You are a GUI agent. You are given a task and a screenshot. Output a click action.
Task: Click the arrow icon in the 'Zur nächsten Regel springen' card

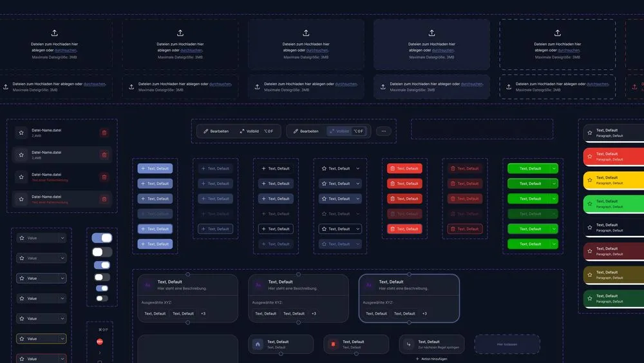coord(409,344)
